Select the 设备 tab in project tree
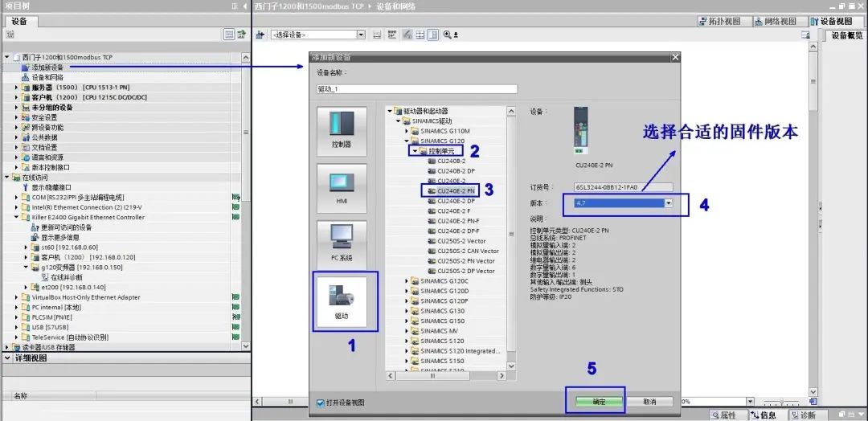 (x=19, y=22)
